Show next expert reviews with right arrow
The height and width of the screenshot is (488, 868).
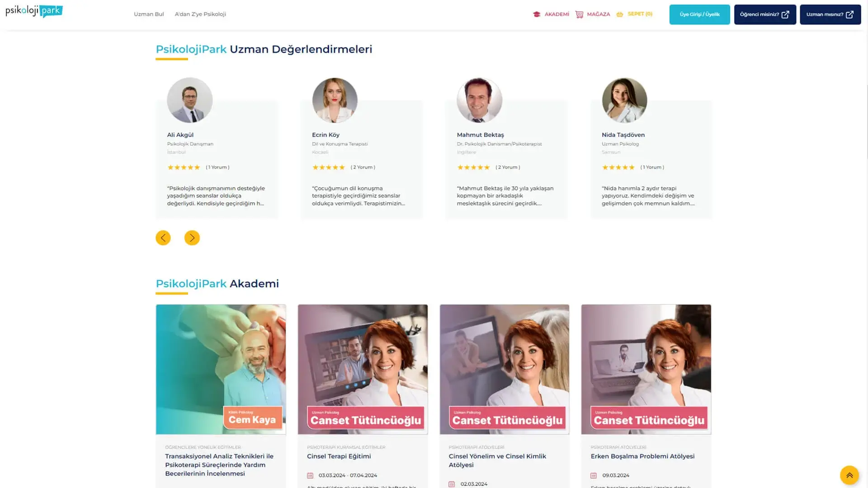pos(192,238)
